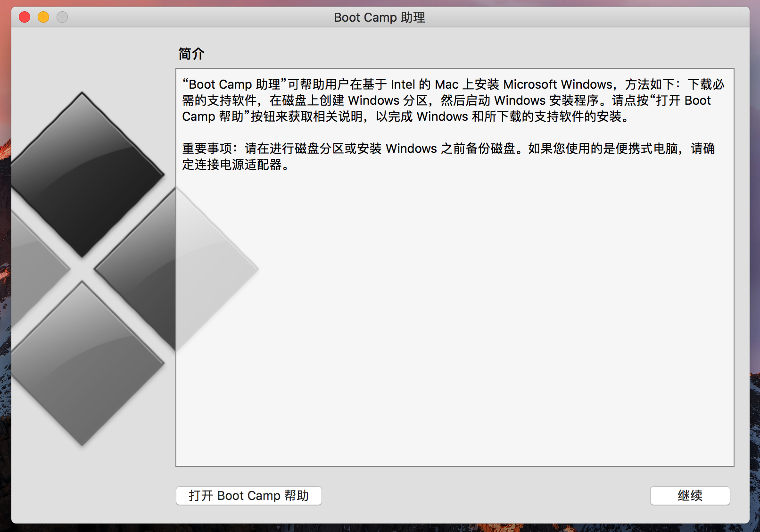Click the top dark diamond of Boot Camp logo

[x=83, y=175]
